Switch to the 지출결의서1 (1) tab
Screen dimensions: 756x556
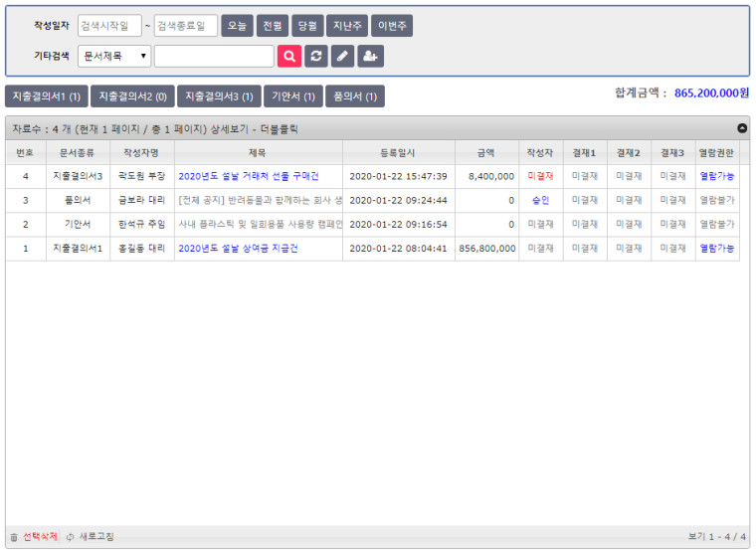pyautogui.click(x=46, y=96)
